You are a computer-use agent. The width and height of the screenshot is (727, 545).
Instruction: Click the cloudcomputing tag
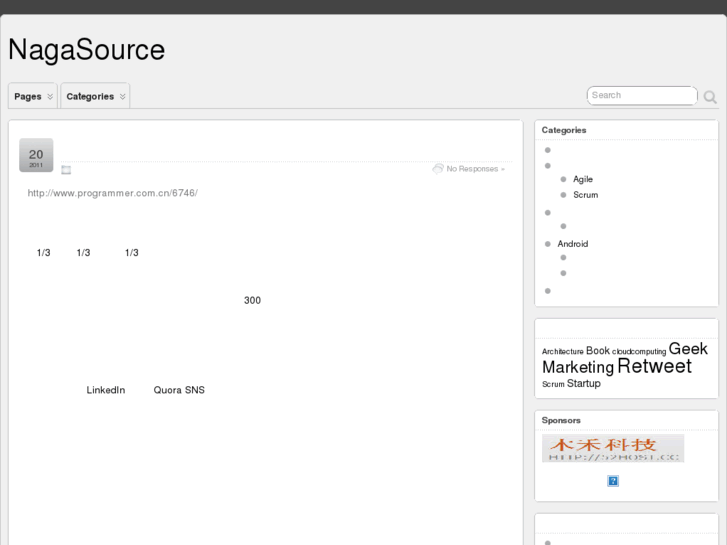(x=639, y=352)
